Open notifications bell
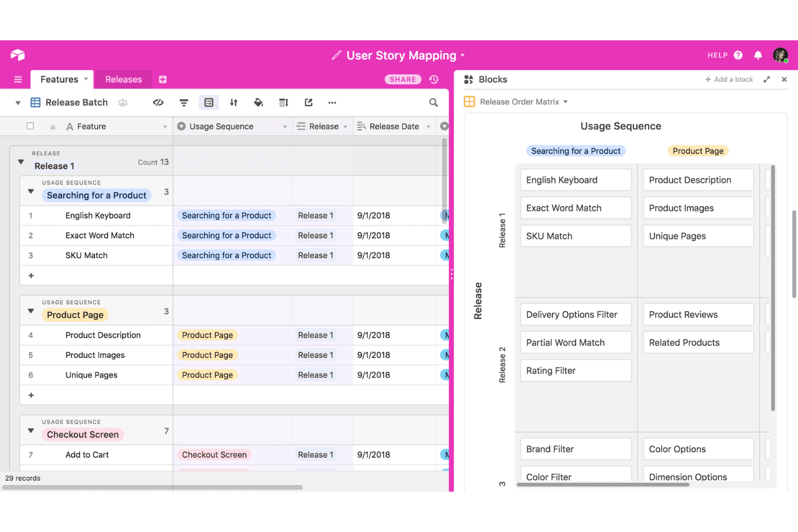The image size is (798, 532). pyautogui.click(x=758, y=55)
